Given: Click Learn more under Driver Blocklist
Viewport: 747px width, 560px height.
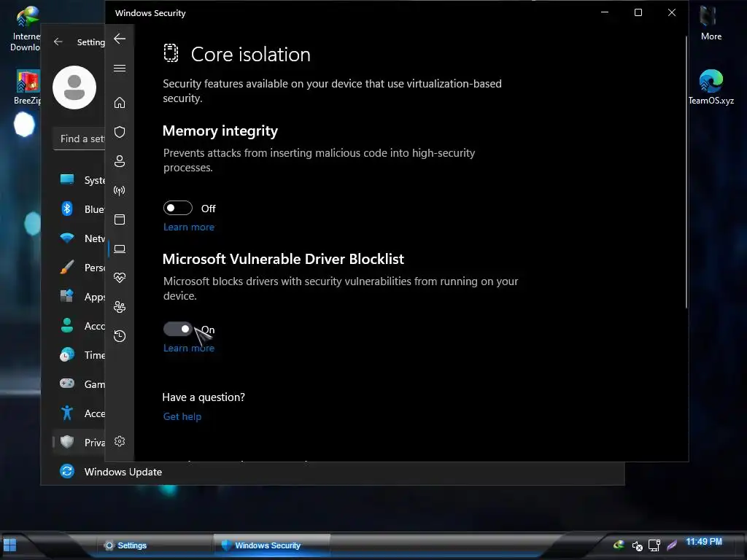Looking at the screenshot, I should pos(189,348).
